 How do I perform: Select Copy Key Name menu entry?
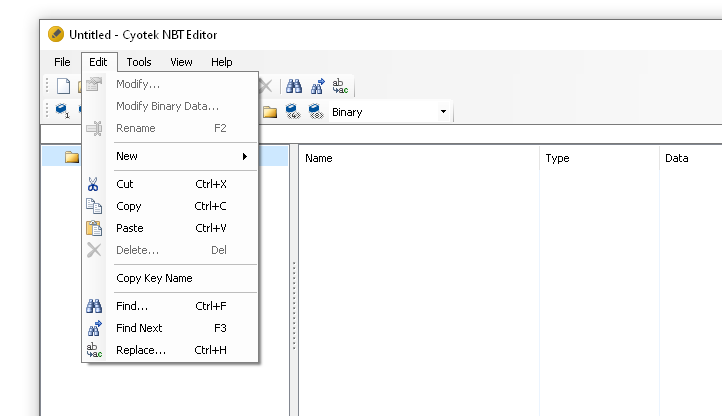pyautogui.click(x=170, y=278)
